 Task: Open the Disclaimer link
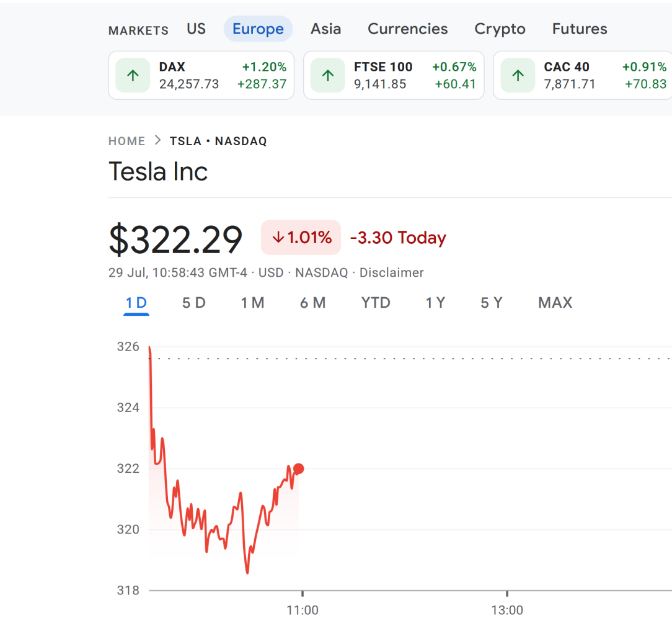(391, 273)
